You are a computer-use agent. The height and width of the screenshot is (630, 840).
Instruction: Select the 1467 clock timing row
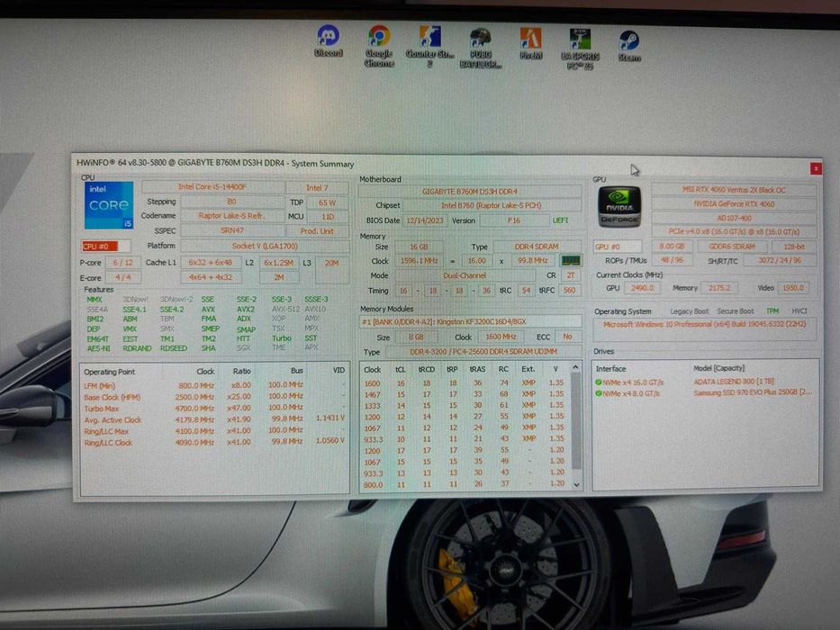pos(464,394)
